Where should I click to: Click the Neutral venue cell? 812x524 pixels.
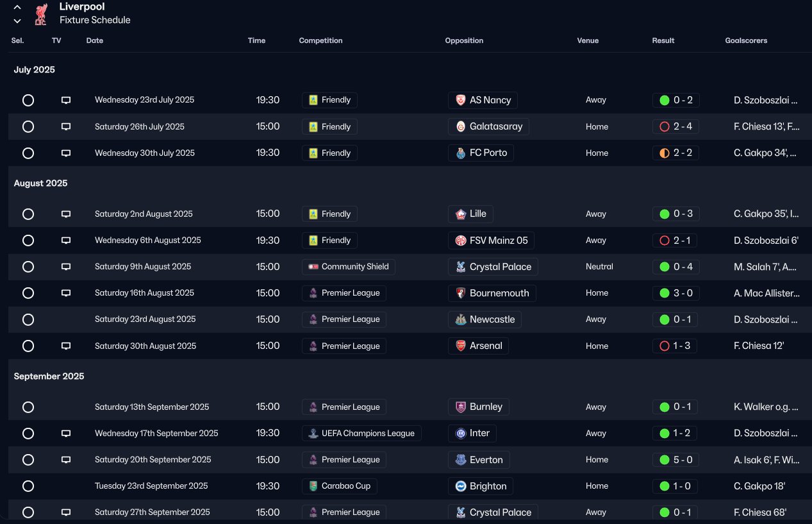pyautogui.click(x=599, y=267)
